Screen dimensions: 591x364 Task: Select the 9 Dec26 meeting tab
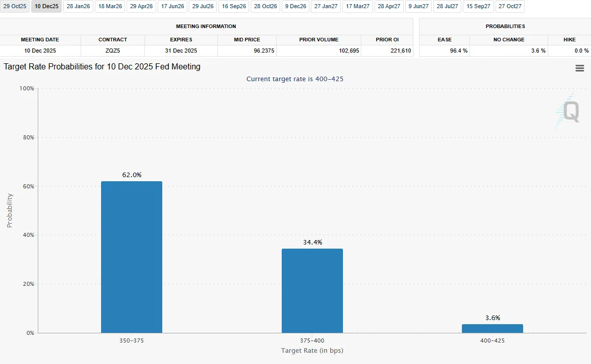pyautogui.click(x=296, y=7)
